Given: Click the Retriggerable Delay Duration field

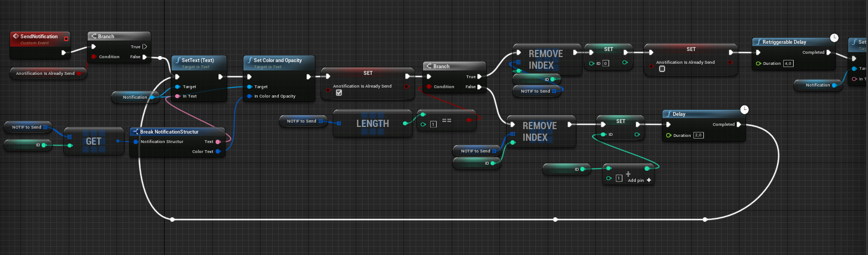Looking at the screenshot, I should [789, 64].
